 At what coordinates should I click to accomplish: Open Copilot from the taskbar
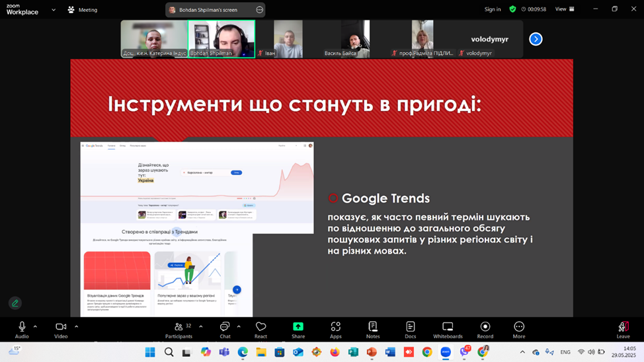tap(206, 352)
